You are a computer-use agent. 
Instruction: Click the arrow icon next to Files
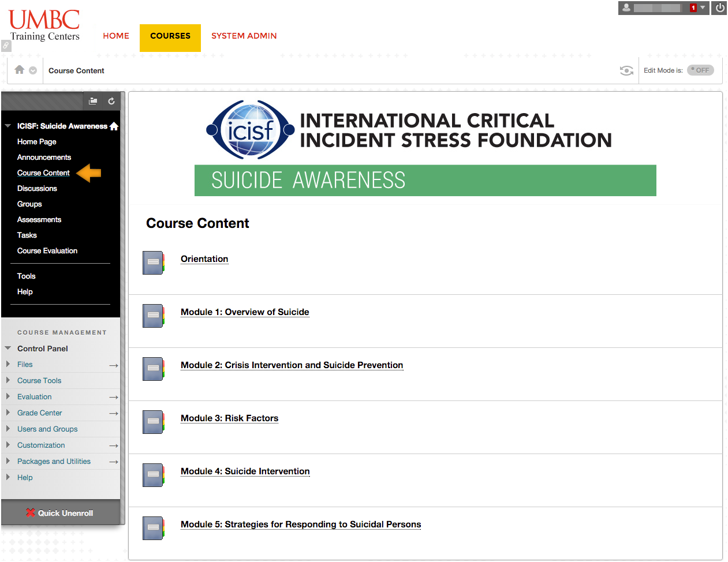[114, 365]
